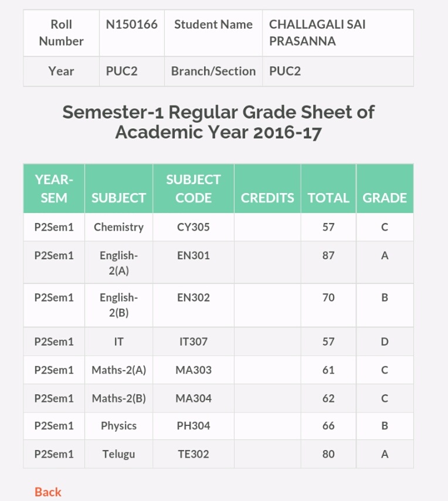Select subject code EN301
Screen dimensions: 448x501
tap(194, 256)
